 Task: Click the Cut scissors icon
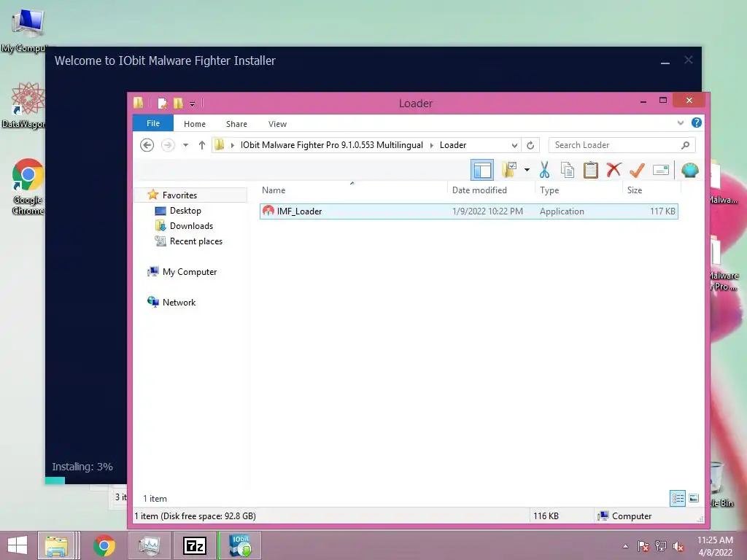(x=544, y=169)
